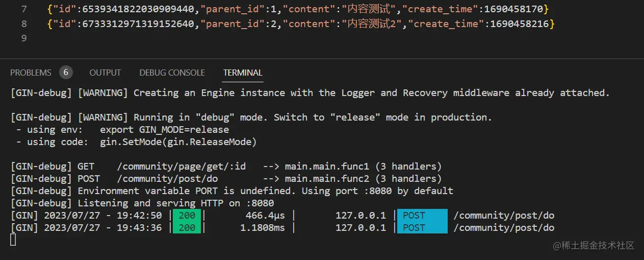The height and width of the screenshot is (260, 644).
Task: Click the POST label on 19:42:50 log line
Action: (414, 215)
